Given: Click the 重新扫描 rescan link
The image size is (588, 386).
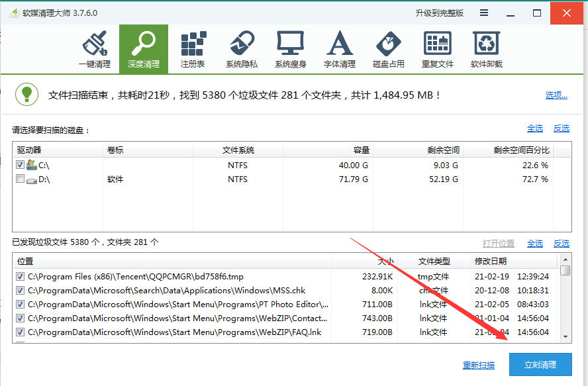Looking at the screenshot, I should coord(479,365).
